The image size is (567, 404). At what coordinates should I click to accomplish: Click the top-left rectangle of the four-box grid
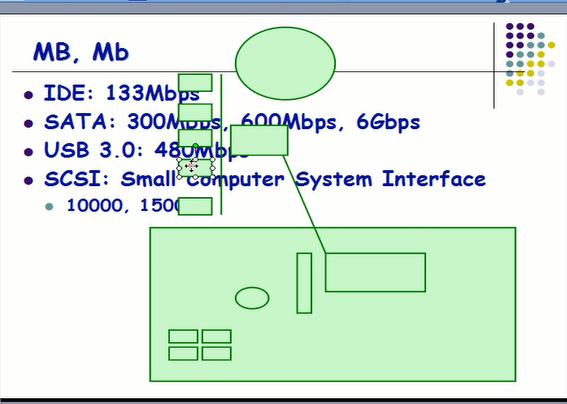tap(183, 336)
